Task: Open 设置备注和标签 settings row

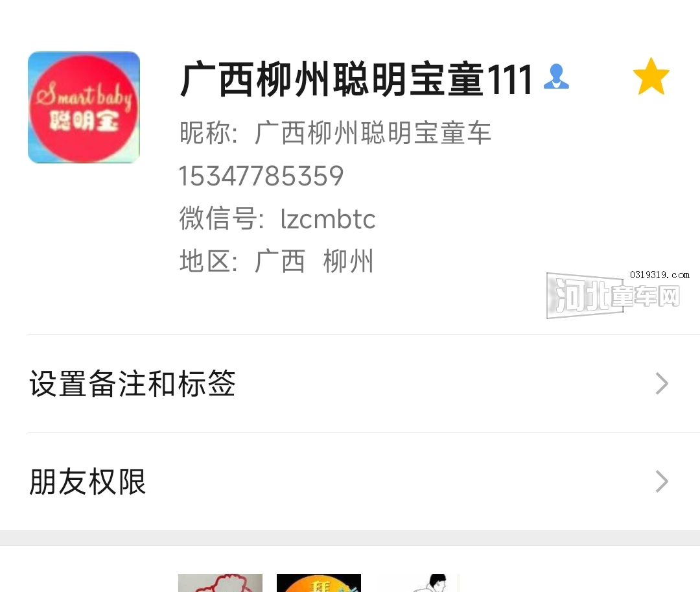Action: click(350, 383)
